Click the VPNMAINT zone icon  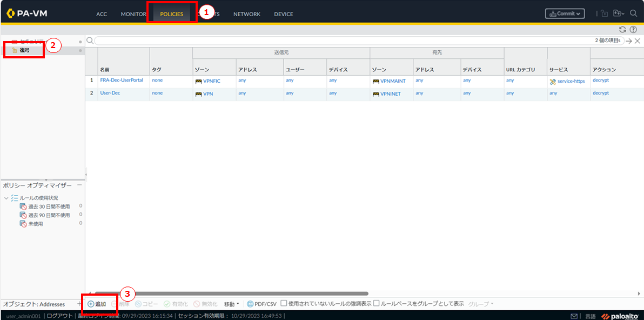point(376,81)
